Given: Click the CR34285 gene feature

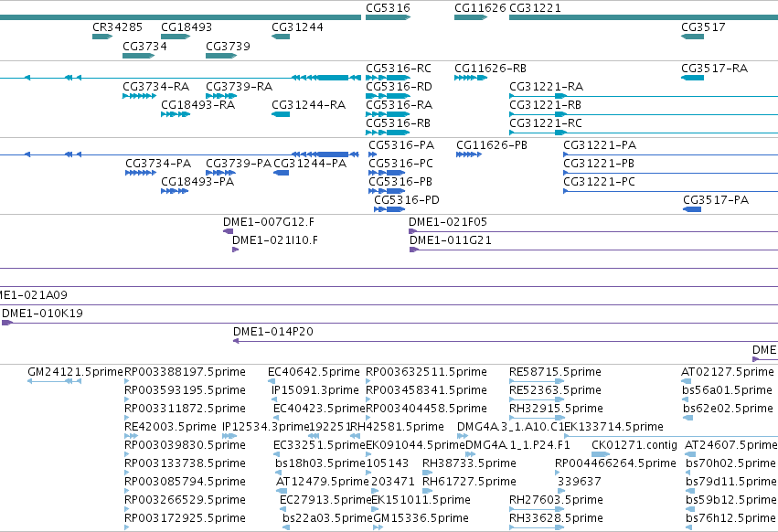Looking at the screenshot, I should click(102, 37).
